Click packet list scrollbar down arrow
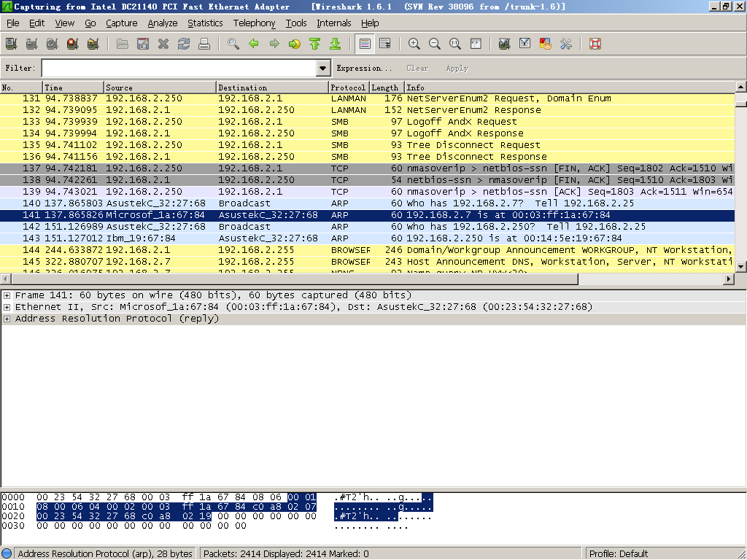Viewport: 747px width, 560px height. click(x=741, y=267)
